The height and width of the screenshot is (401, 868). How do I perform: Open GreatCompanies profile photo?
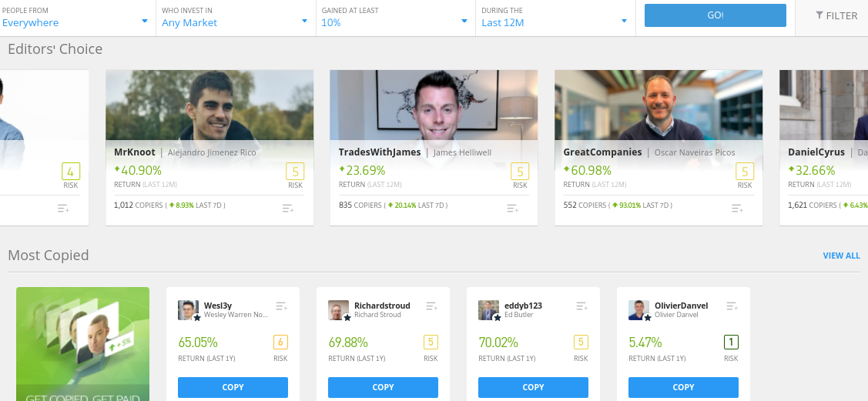coord(659,105)
